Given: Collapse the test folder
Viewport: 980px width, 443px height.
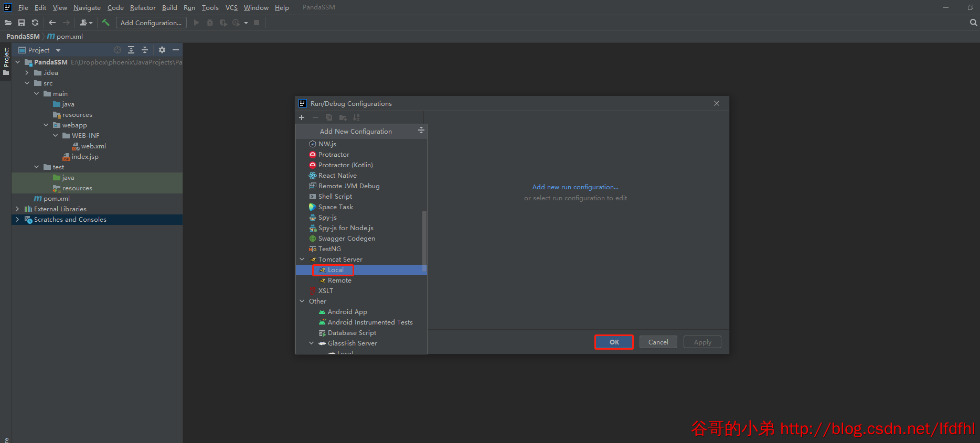Looking at the screenshot, I should tap(37, 167).
